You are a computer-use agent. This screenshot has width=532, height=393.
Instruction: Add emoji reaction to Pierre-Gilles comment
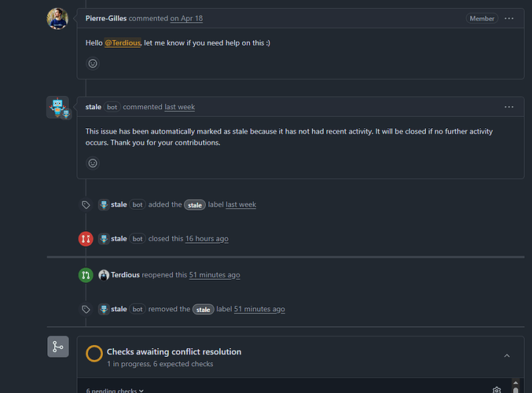[93, 63]
